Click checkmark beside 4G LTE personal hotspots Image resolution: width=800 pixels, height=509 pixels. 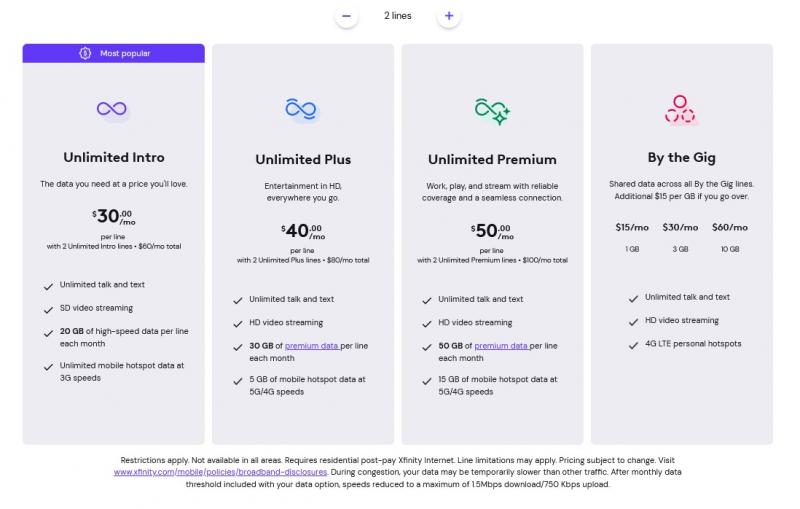(x=633, y=345)
